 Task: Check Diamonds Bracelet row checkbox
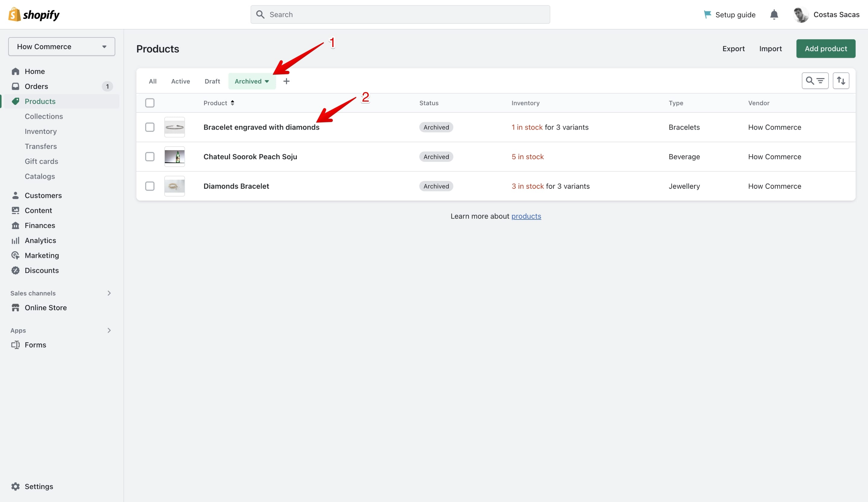(x=150, y=186)
